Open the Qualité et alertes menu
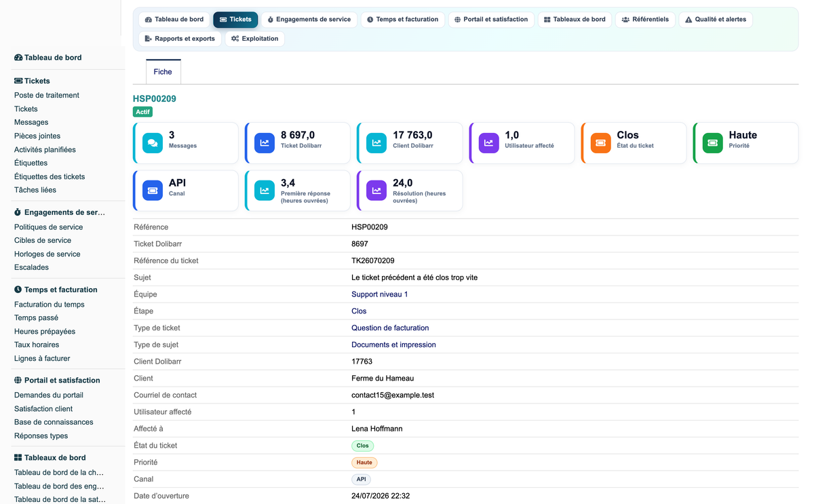 pyautogui.click(x=715, y=20)
